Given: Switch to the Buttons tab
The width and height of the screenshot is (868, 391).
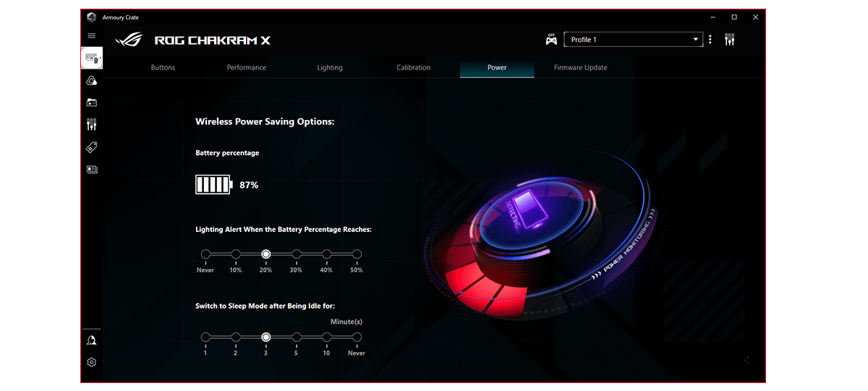Looking at the screenshot, I should [163, 68].
